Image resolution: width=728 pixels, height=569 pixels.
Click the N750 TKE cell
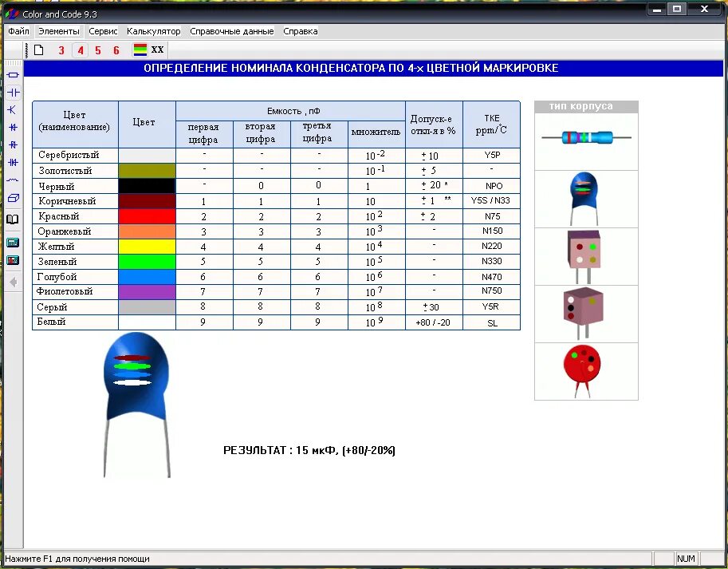click(x=492, y=292)
